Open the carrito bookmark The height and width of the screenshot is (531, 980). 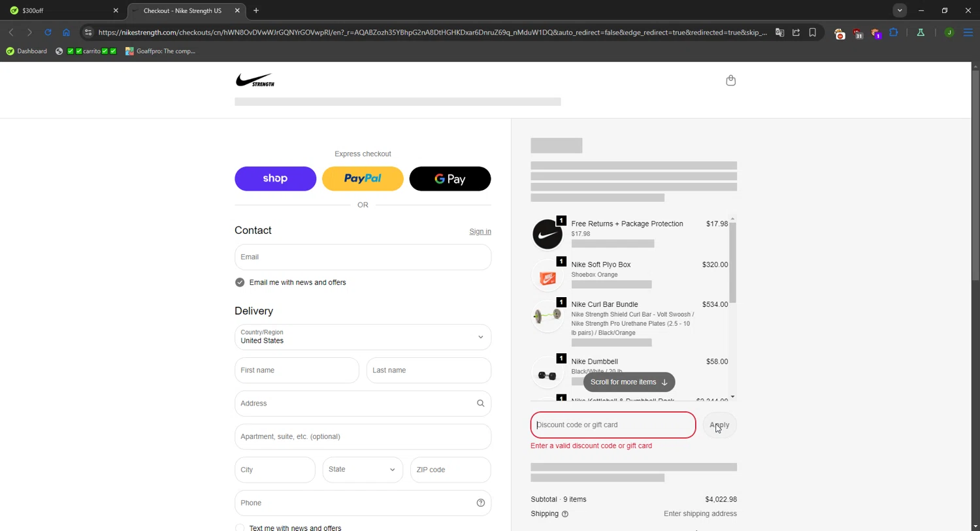tap(86, 51)
